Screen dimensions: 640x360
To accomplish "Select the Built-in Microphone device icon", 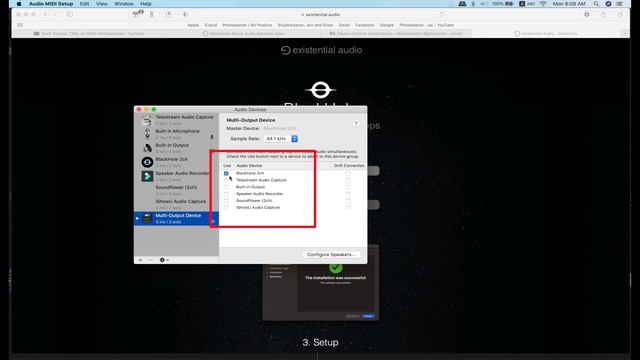I will [147, 134].
